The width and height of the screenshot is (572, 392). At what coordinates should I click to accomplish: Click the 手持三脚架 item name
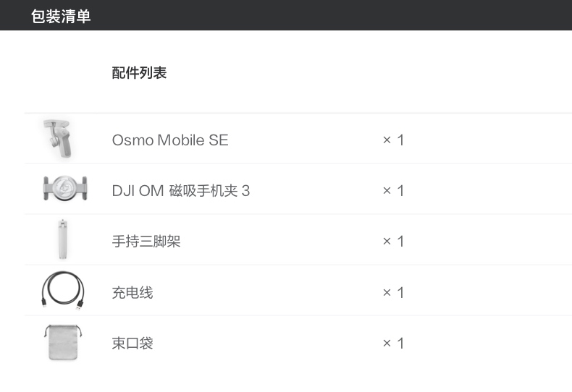146,242
